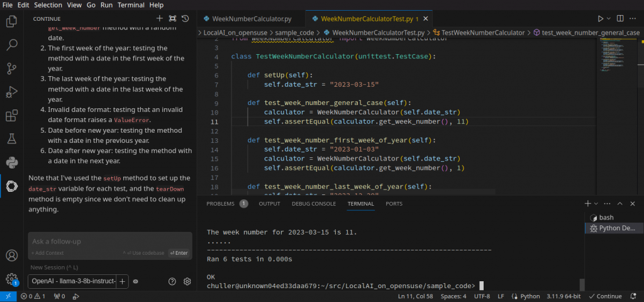Open the Extensions view
The height and width of the screenshot is (302, 644).
click(11, 116)
